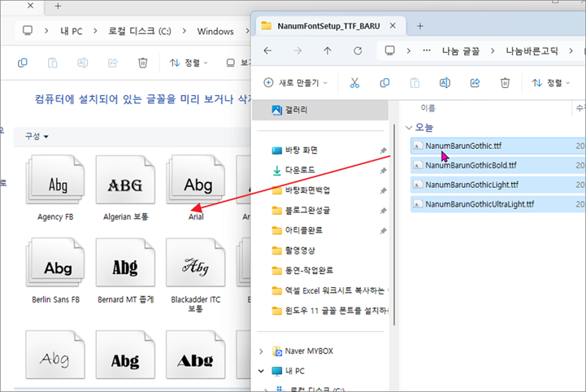Select NanumBarunGothicBold.ttf file
586x392 pixels.
click(498, 165)
